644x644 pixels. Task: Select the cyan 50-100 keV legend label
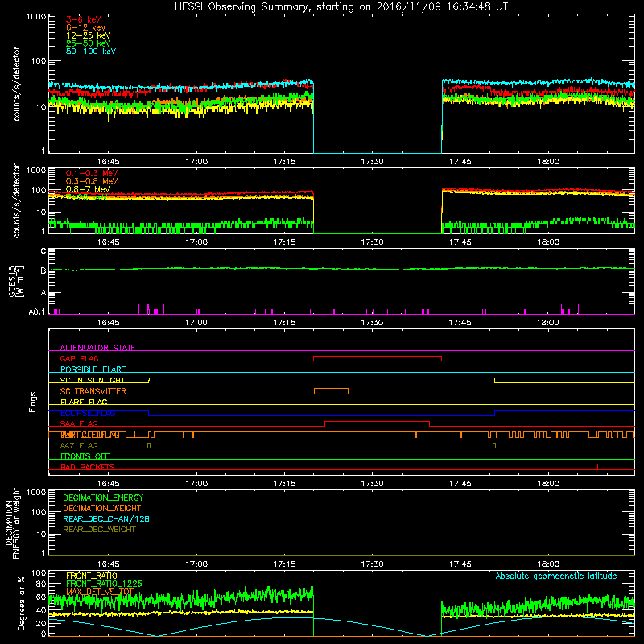point(91,52)
